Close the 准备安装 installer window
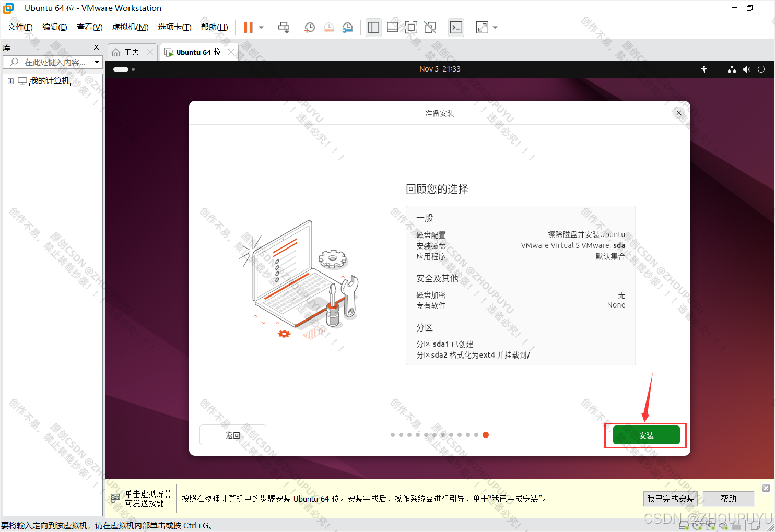This screenshot has height=532, width=775. tap(679, 113)
